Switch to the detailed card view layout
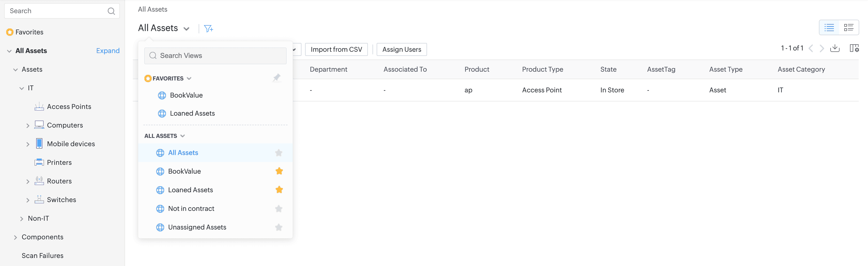This screenshot has width=868, height=266. pos(849,28)
